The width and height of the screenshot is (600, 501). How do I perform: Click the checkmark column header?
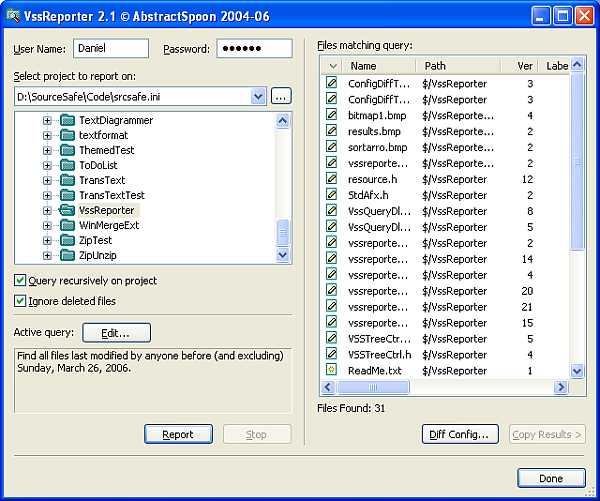coord(332,66)
